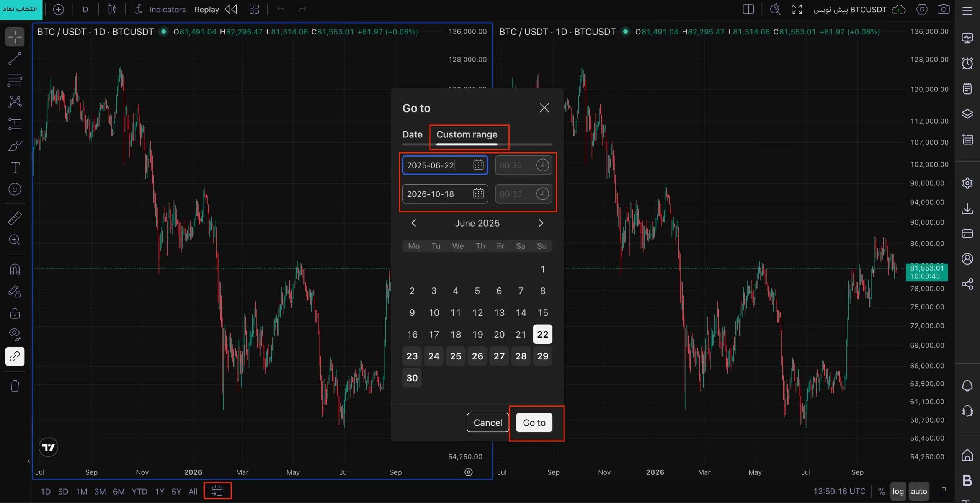This screenshot has width=980, height=503.
Task: Close the Go to dialog
Action: point(544,108)
